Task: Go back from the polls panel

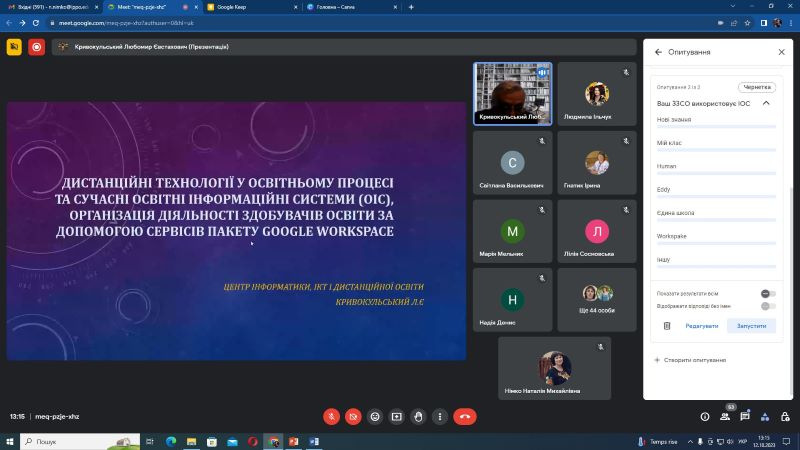Action: click(x=658, y=52)
